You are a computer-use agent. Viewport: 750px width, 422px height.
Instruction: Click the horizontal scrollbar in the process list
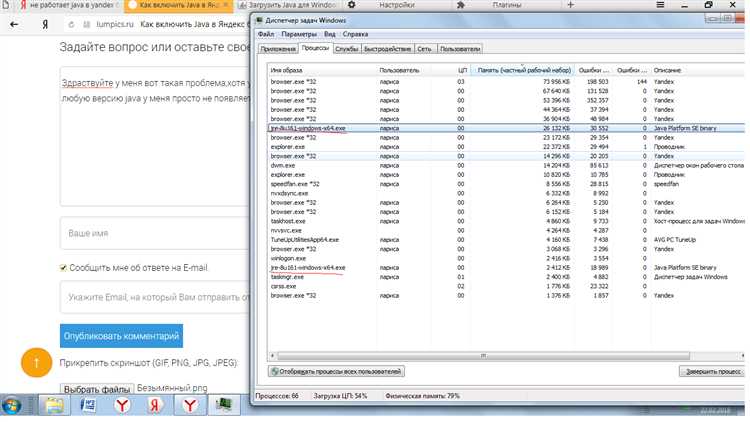click(483, 355)
